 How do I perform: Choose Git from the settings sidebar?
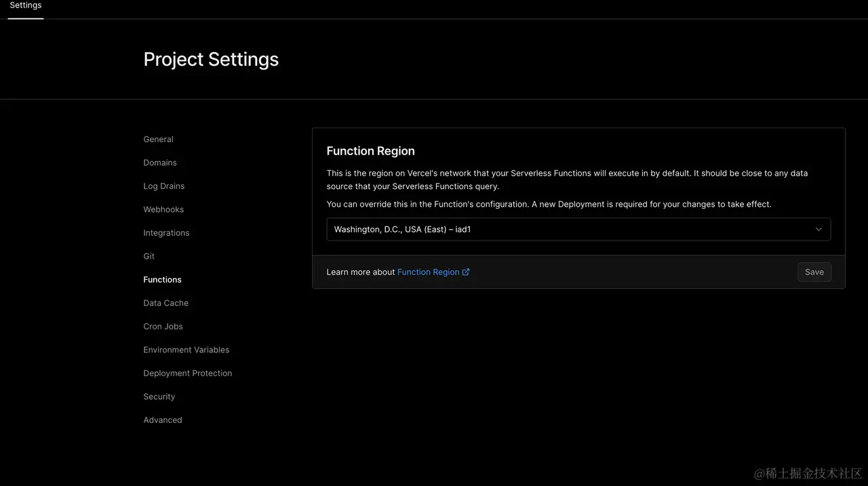(149, 256)
